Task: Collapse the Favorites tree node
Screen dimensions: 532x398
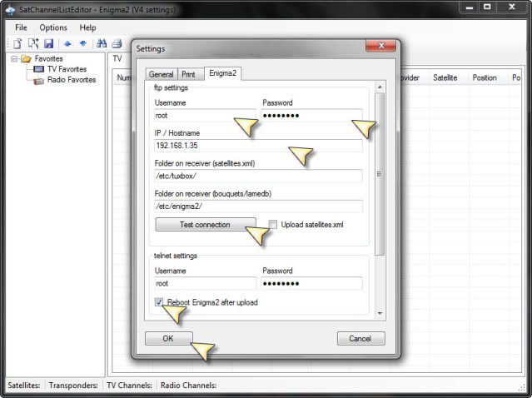Action: 14,58
